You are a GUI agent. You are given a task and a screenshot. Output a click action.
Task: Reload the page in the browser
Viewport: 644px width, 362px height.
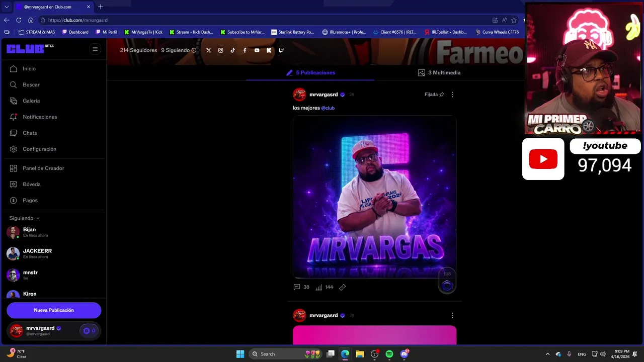pyautogui.click(x=19, y=20)
